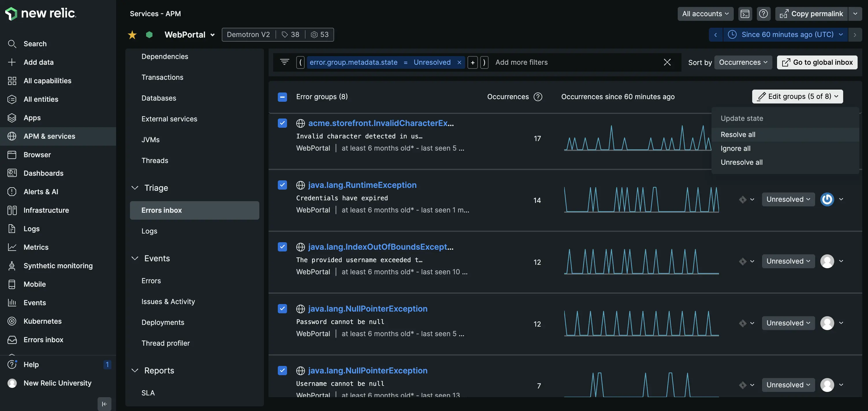The width and height of the screenshot is (868, 411).
Task: Click the favorite star icon beside WebPortal
Action: point(132,35)
